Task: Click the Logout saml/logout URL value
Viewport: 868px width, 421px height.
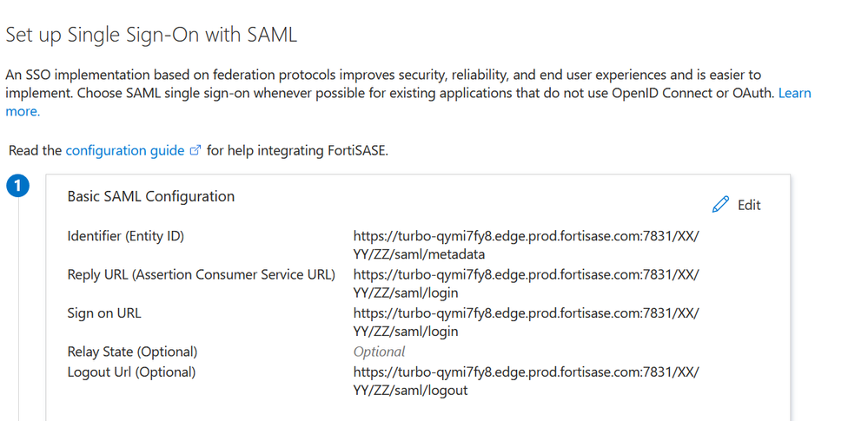Action: [526, 380]
